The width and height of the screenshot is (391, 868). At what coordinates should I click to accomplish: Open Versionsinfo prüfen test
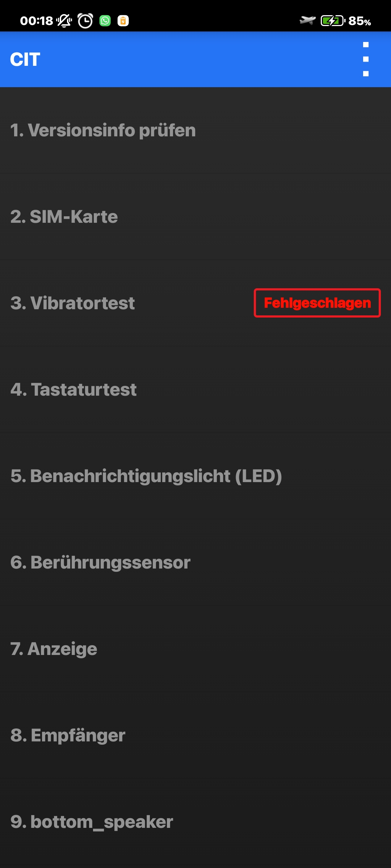tap(195, 130)
